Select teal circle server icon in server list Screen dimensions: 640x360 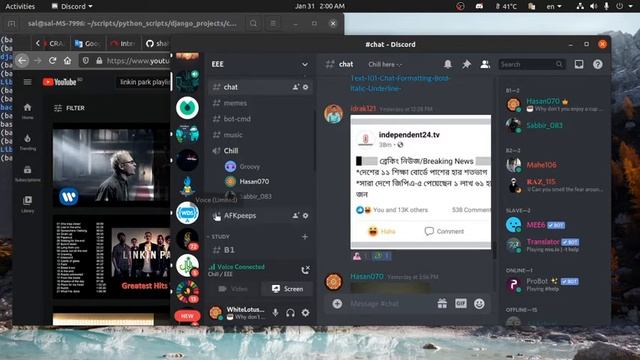pos(187,108)
